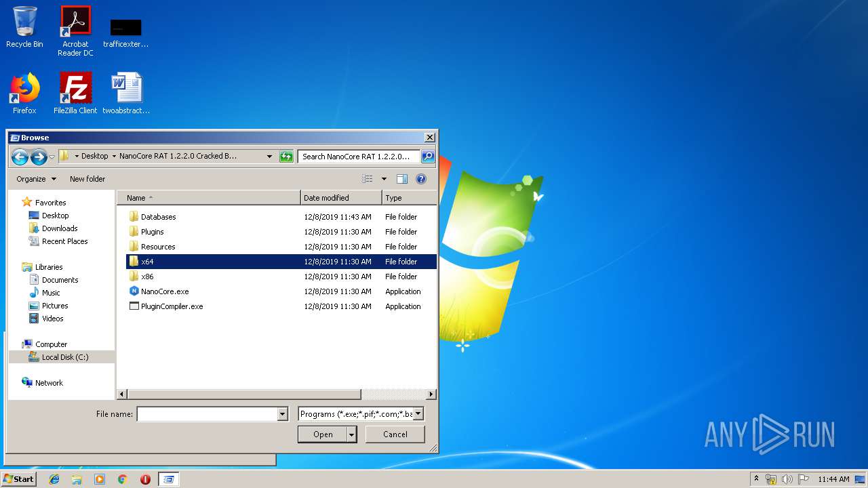Click the Search NanoCore RAT search box

(358, 157)
